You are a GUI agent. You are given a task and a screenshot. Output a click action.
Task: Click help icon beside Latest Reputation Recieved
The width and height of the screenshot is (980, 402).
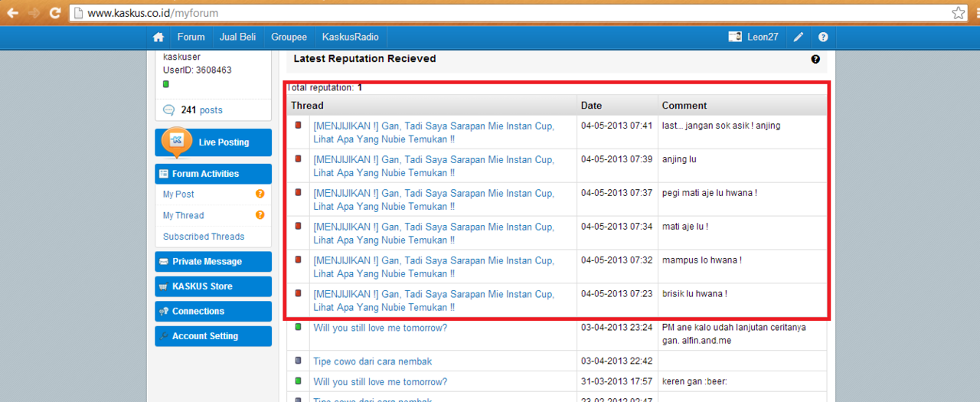click(x=815, y=59)
